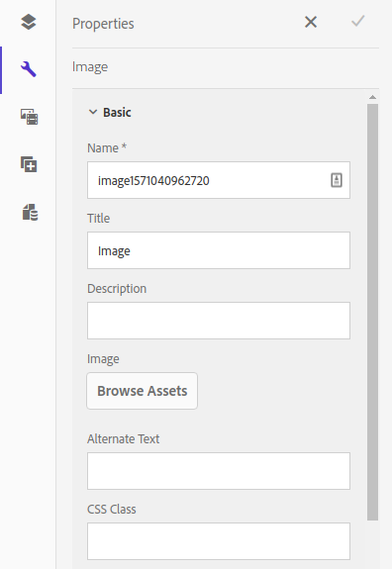Click the Image component label under Properties
The width and height of the screenshot is (392, 569).
tap(90, 67)
